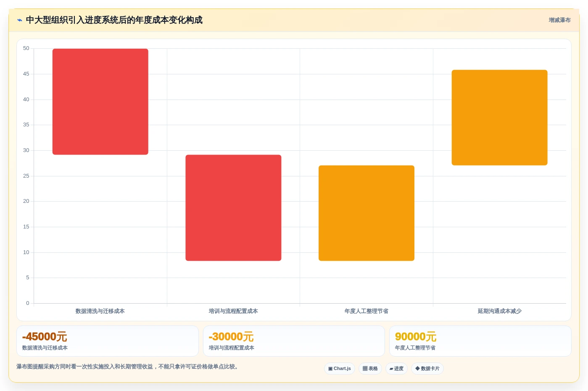The image size is (588, 391).
Task: Click the orange 年度人工整理节省 bar
Action: pos(367,213)
